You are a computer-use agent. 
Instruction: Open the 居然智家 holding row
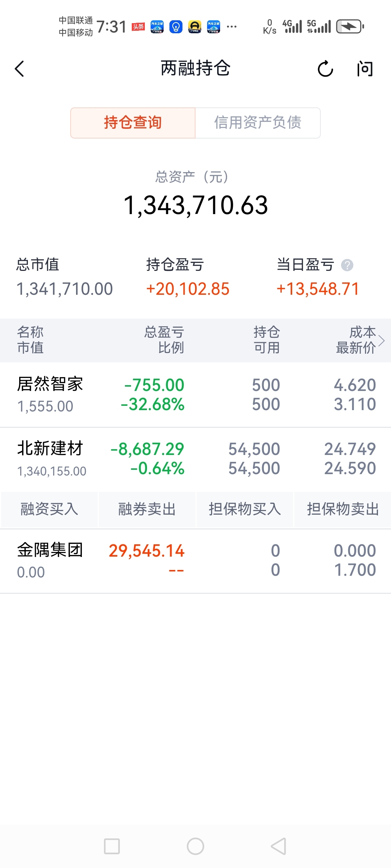point(195,395)
